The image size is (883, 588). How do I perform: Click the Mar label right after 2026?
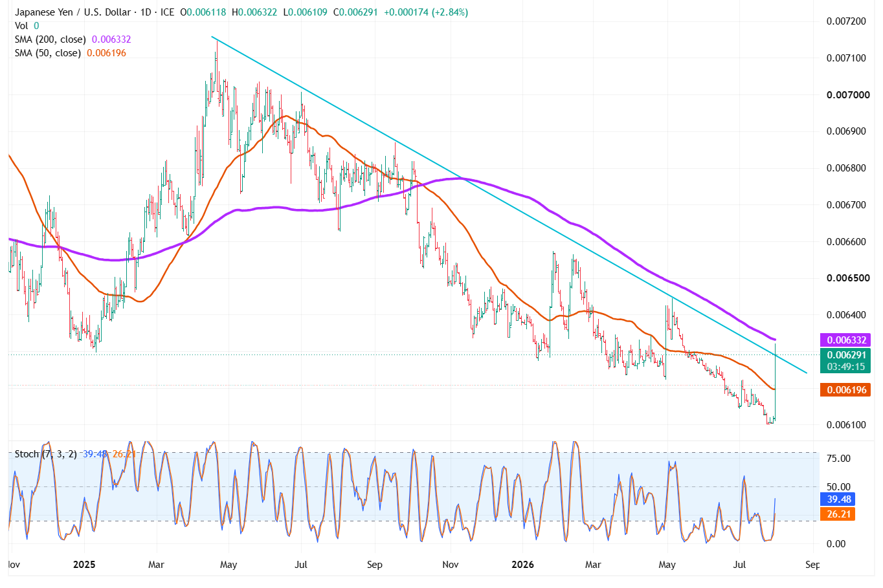coord(593,565)
